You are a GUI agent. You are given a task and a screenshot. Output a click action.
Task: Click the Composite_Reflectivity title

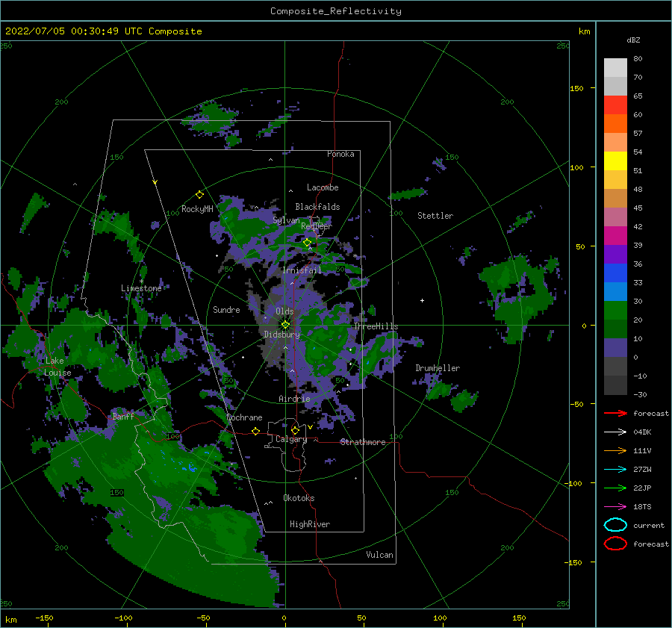(336, 11)
